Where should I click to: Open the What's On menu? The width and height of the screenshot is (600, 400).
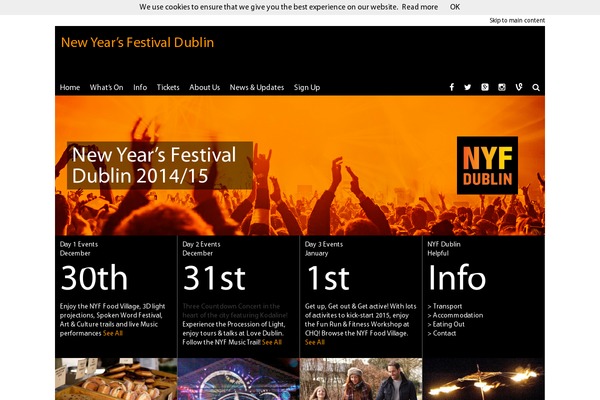pos(106,87)
